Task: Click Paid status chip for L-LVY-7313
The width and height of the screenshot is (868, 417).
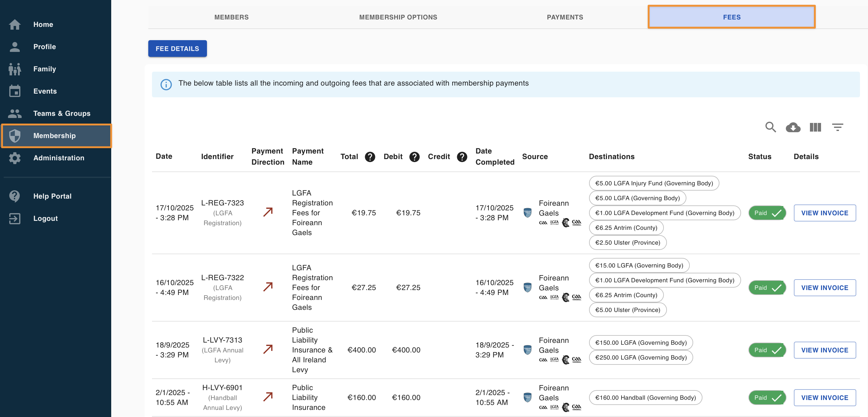Action: [x=767, y=350]
